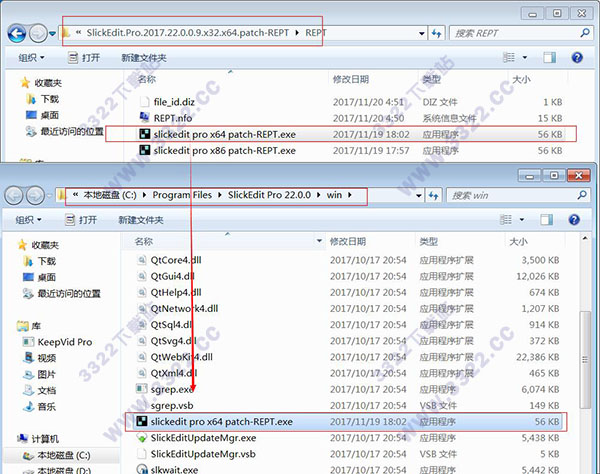The image size is (600, 474).
Task: Open address history dropdown in REPT window
Action: point(421,34)
